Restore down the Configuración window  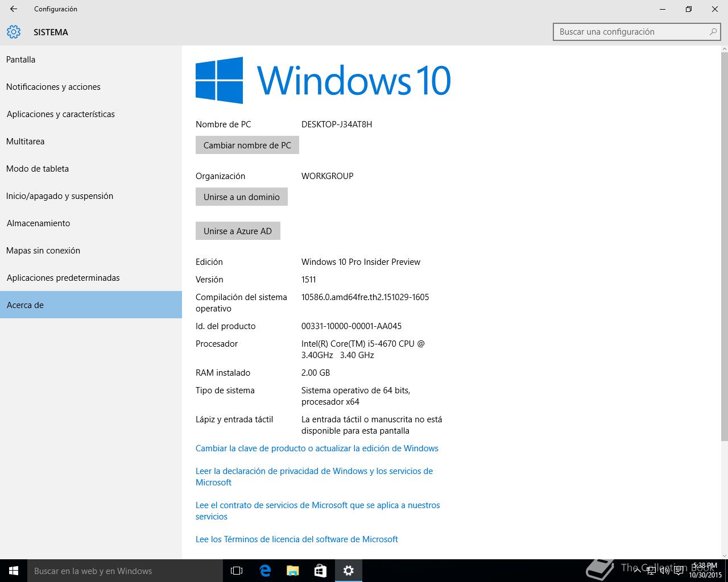pos(689,9)
